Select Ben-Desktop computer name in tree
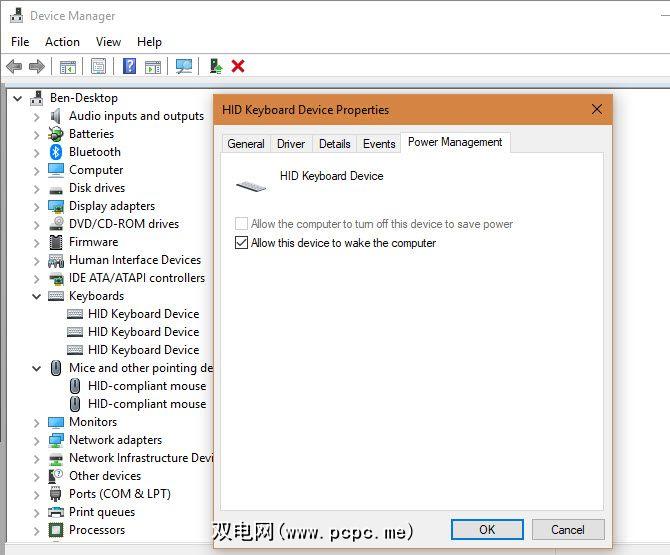The image size is (670, 555). (x=84, y=98)
